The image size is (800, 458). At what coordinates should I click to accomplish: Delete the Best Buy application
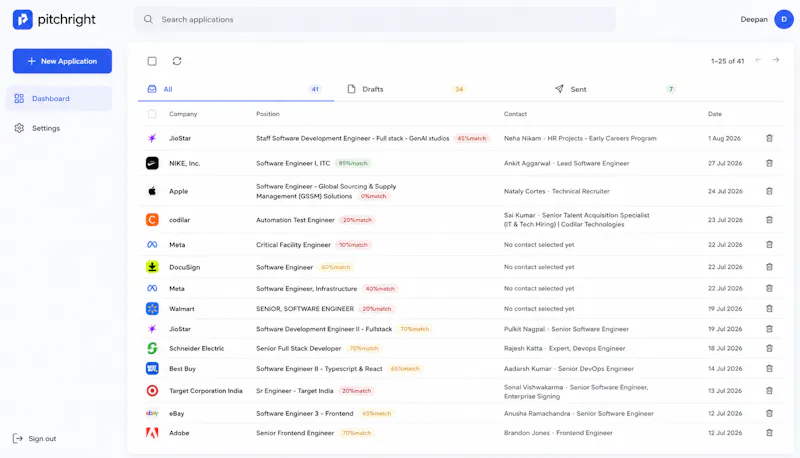(x=769, y=368)
